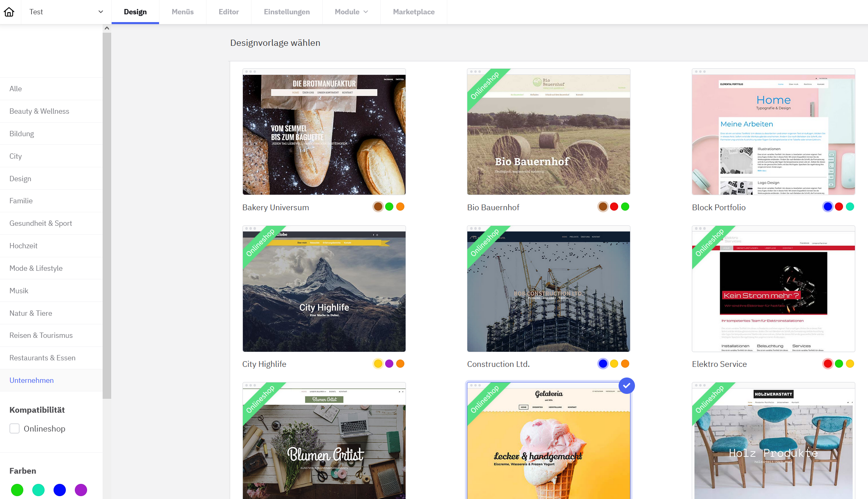The image size is (868, 499).
Task: Select the orange color dot for Construction Ltd.
Action: pos(625,363)
